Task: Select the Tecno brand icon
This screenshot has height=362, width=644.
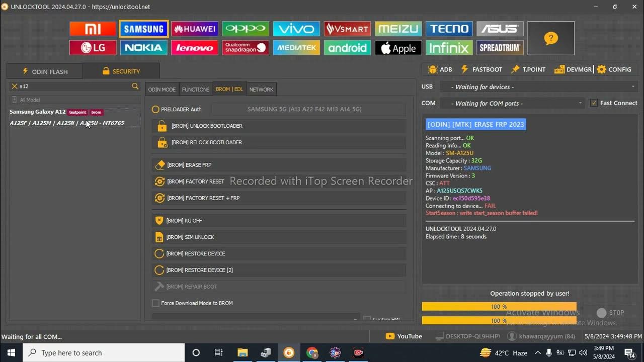Action: coord(449,29)
